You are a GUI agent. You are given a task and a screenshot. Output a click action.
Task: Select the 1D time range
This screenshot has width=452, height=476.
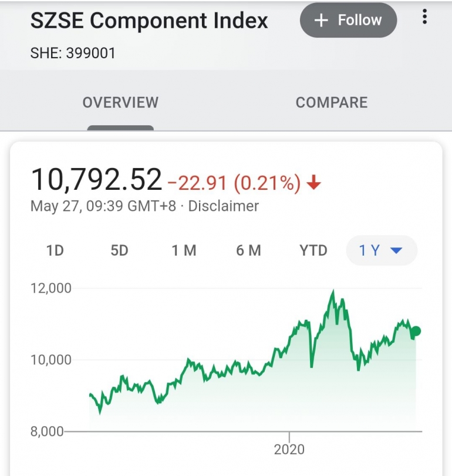pos(55,251)
